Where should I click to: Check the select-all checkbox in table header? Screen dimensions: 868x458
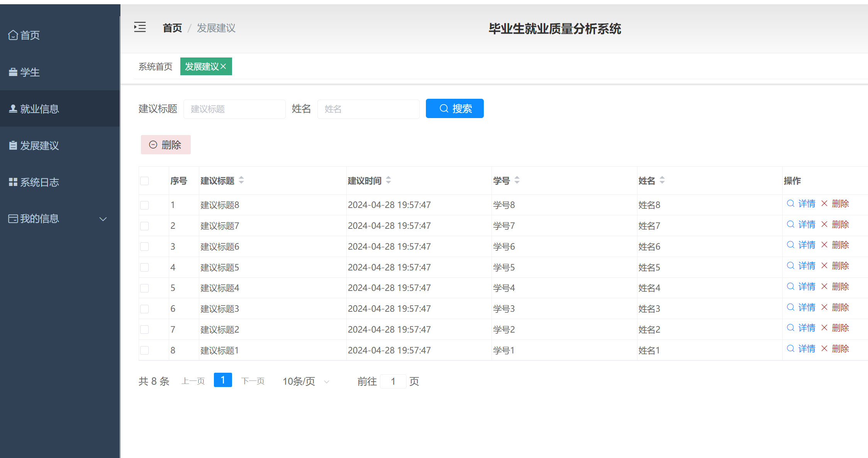(144, 181)
